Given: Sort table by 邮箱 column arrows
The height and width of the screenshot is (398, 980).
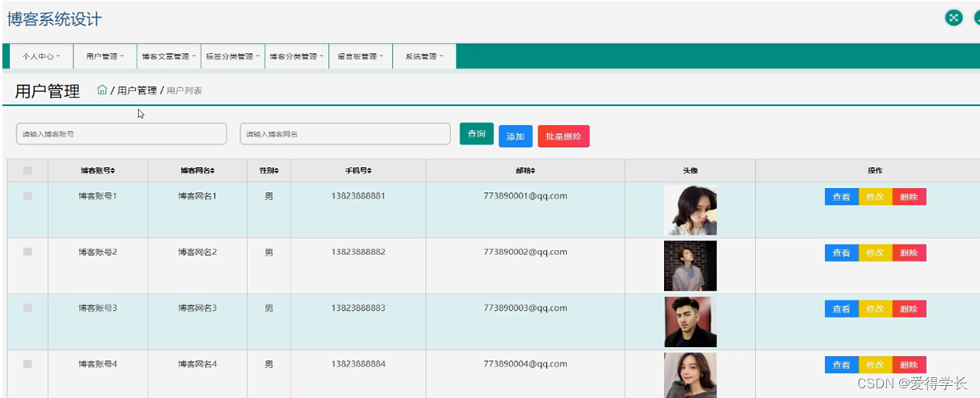Looking at the screenshot, I should pyautogui.click(x=533, y=170).
